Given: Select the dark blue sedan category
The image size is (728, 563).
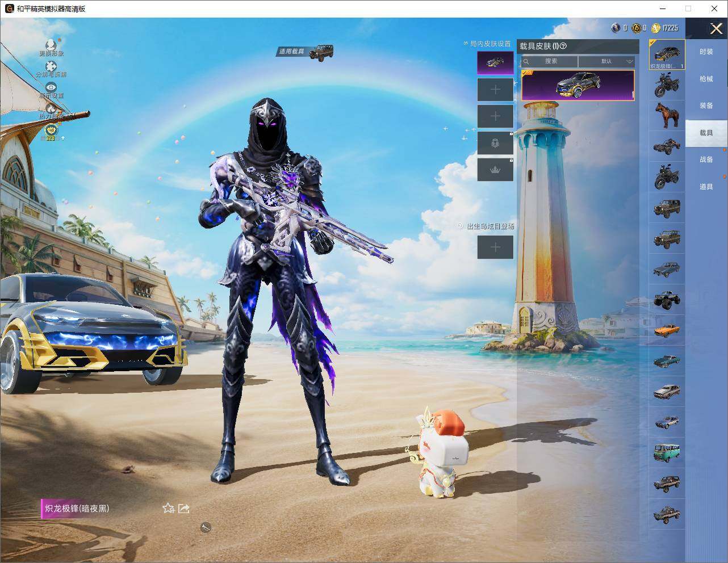Looking at the screenshot, I should (667, 269).
